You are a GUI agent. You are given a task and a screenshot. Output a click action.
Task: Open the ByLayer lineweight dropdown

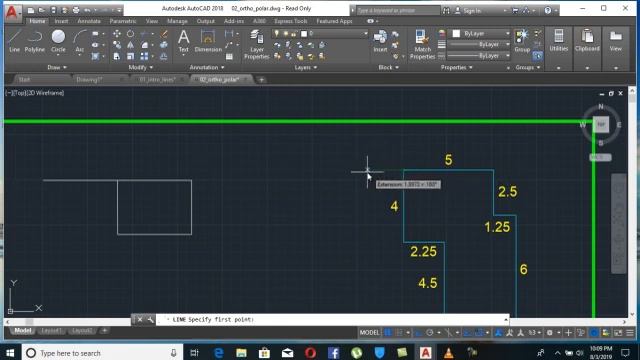tap(479, 44)
